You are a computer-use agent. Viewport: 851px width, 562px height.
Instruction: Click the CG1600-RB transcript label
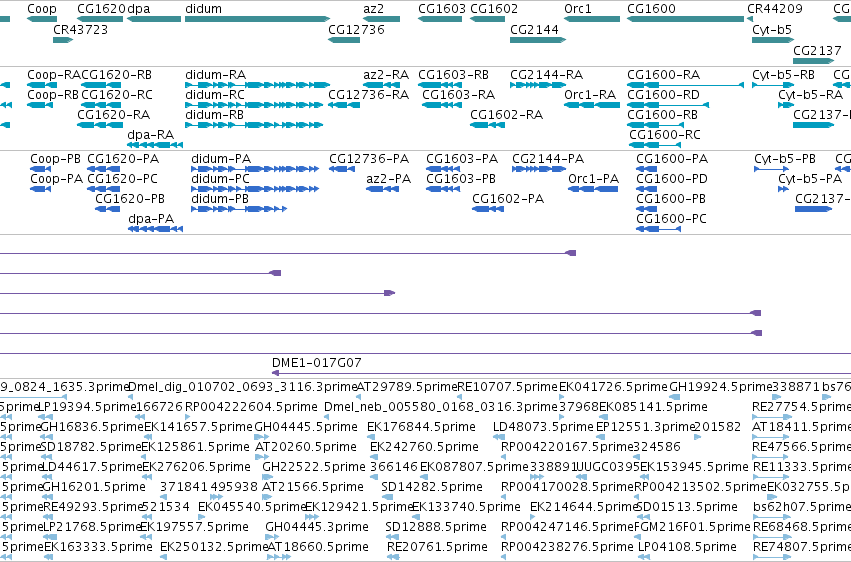pos(662,115)
